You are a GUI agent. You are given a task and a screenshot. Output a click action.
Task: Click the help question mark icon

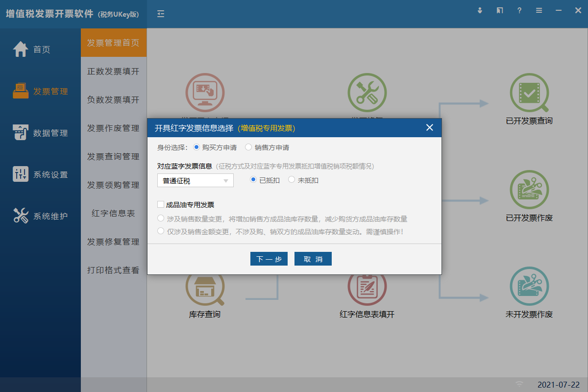tap(519, 10)
